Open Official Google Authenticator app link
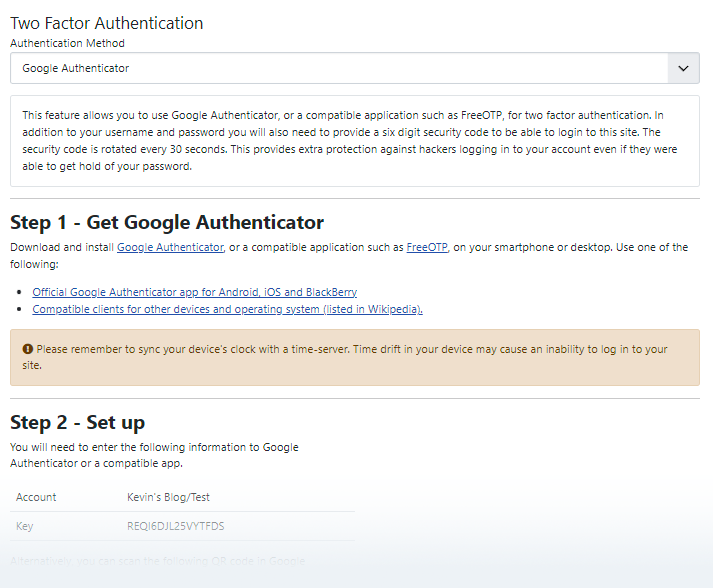Screen dimensions: 713x588 194,292
